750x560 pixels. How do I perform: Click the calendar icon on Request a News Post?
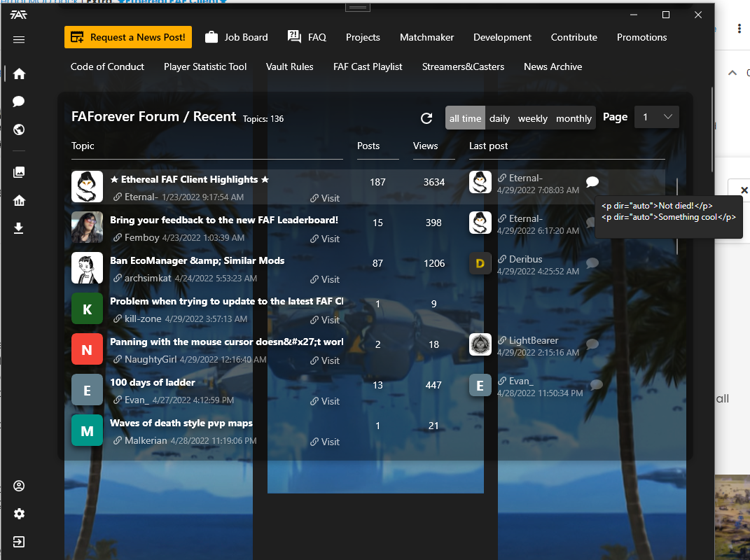point(77,37)
